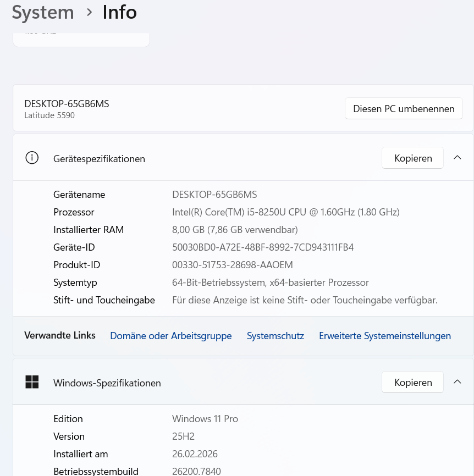The height and width of the screenshot is (476, 474).
Task: Collapse the Gerätespezifikationen section chevron
Action: (x=458, y=158)
